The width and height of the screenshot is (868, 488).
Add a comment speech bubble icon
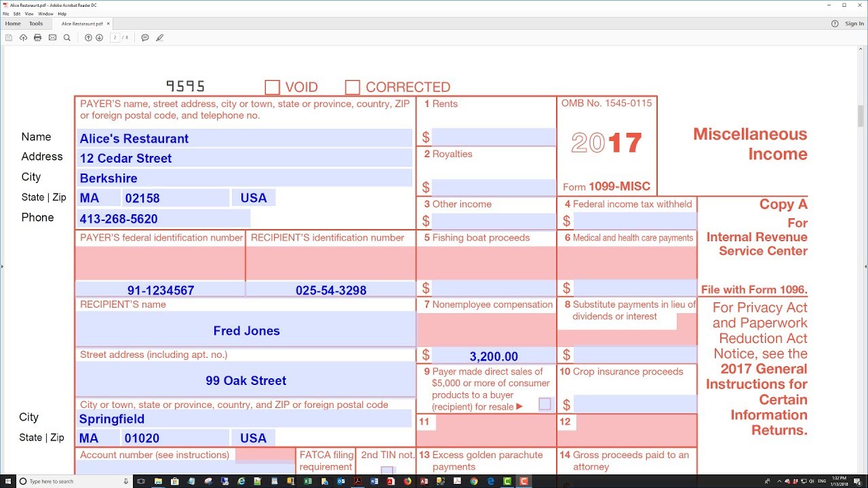pos(145,38)
